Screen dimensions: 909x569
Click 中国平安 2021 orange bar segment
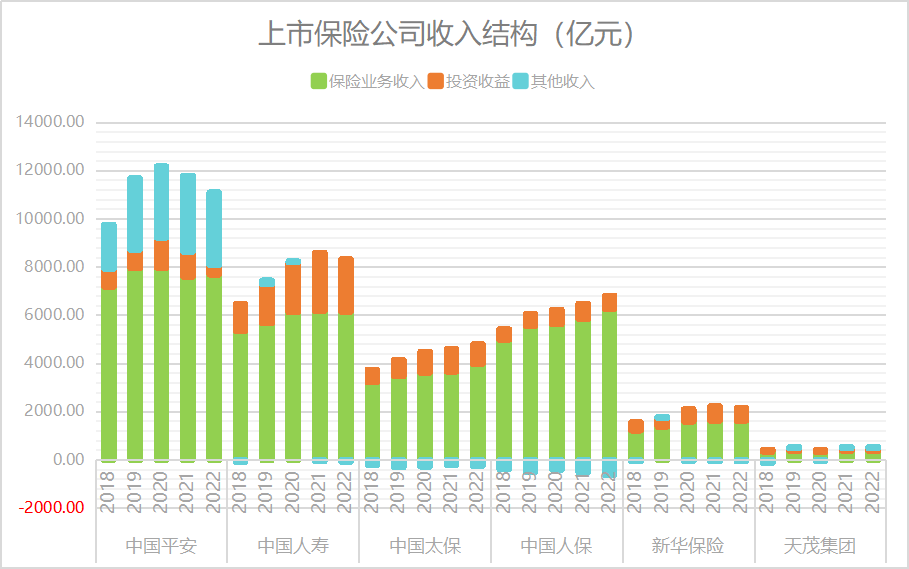point(188,267)
